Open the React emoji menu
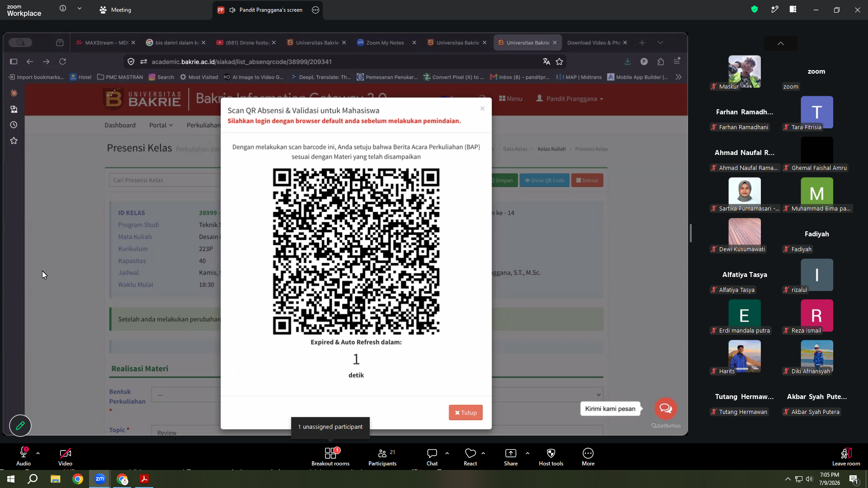The height and width of the screenshot is (488, 868). click(470, 456)
